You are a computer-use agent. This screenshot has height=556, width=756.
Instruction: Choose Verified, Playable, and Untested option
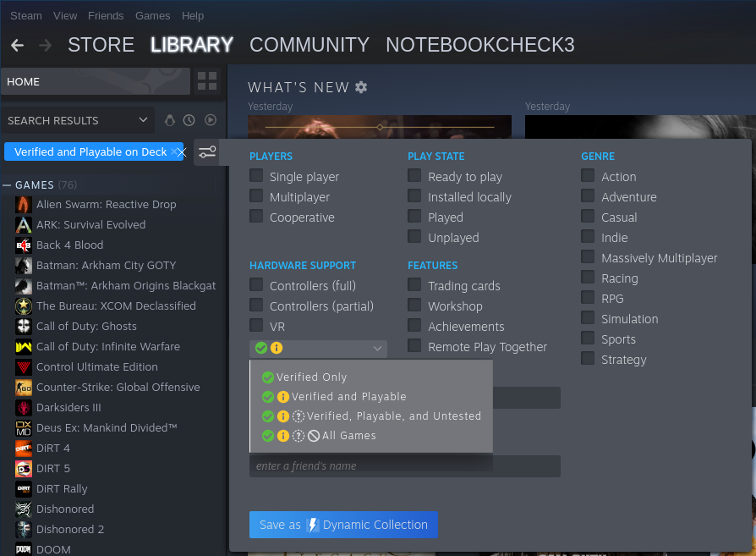point(371,416)
